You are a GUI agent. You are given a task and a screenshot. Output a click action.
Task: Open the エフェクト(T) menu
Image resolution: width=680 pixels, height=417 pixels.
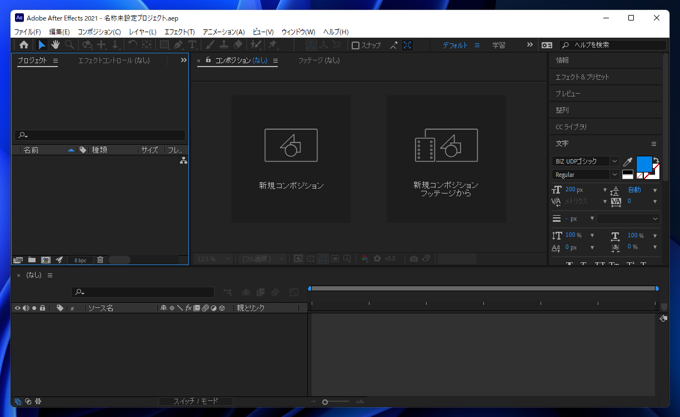[180, 32]
